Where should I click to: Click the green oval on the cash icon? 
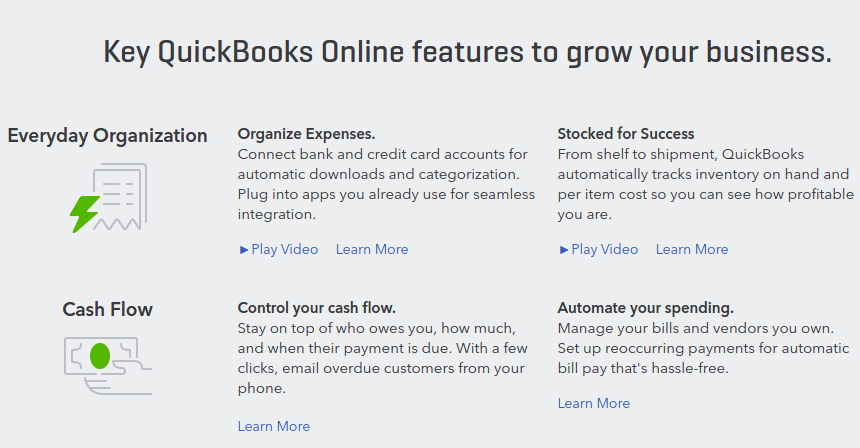coord(100,356)
